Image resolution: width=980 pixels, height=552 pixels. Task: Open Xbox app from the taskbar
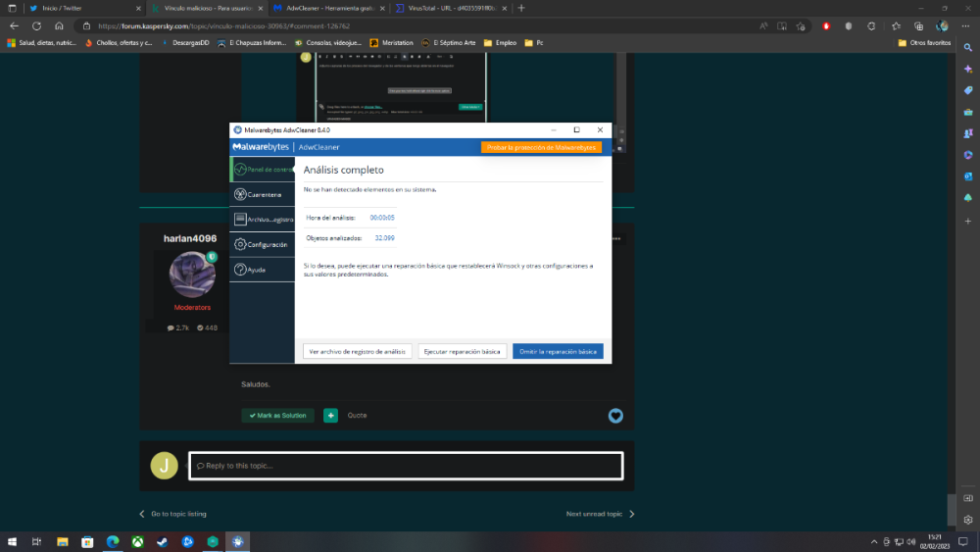coord(137,542)
